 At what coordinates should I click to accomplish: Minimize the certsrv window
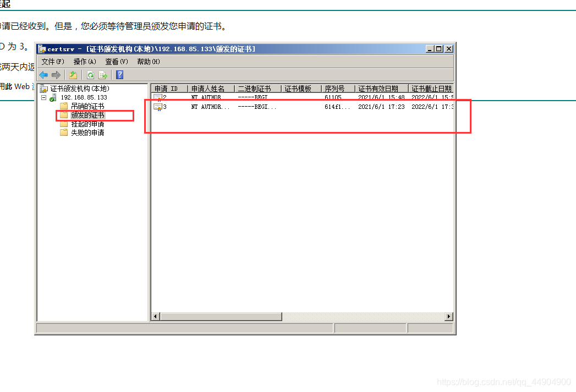(x=430, y=49)
